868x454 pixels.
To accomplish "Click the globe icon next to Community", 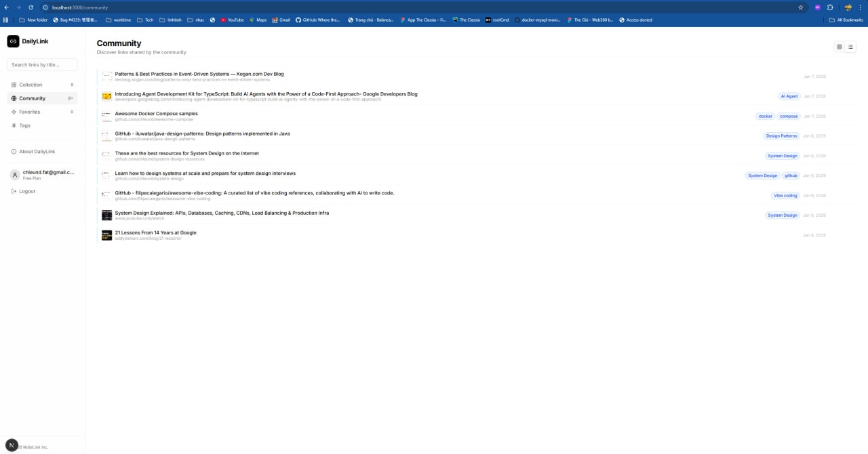I will (14, 98).
